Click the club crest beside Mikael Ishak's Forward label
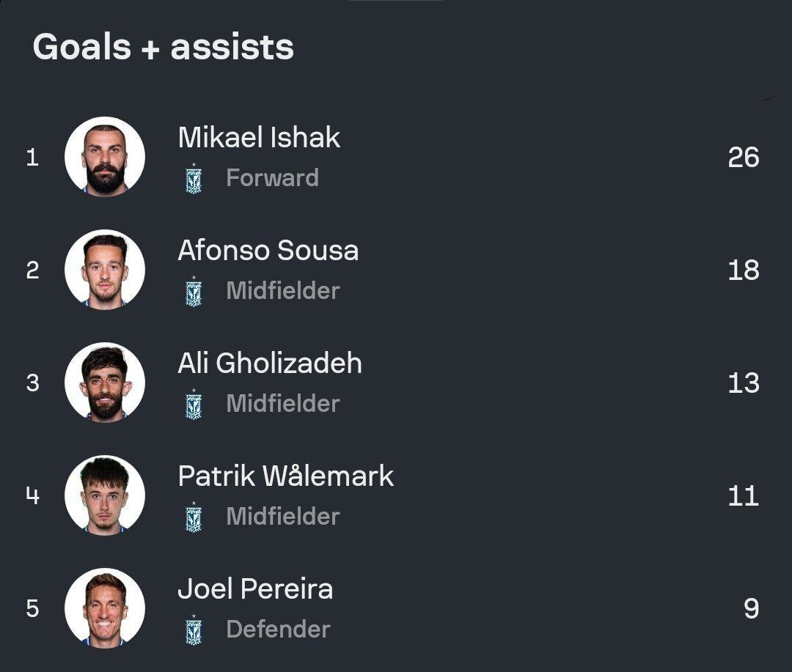This screenshot has height=672, width=792. pos(194,178)
